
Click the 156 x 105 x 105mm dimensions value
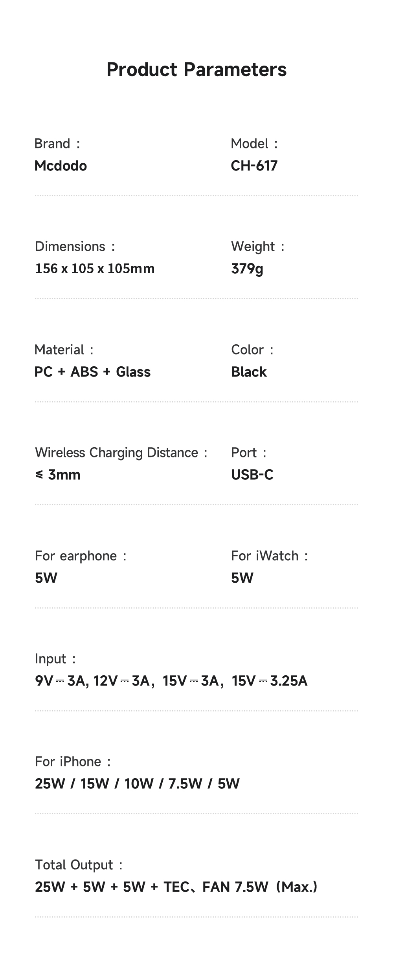click(95, 269)
